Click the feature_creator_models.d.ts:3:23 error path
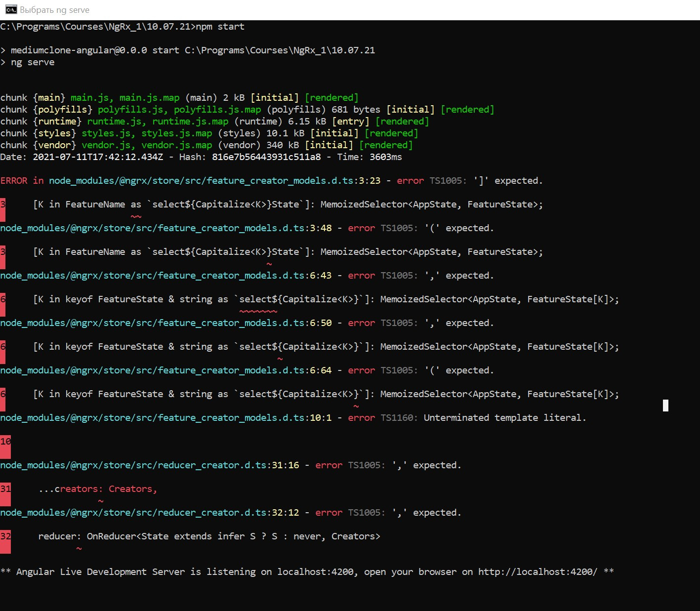The image size is (700, 611). pyautogui.click(x=215, y=181)
